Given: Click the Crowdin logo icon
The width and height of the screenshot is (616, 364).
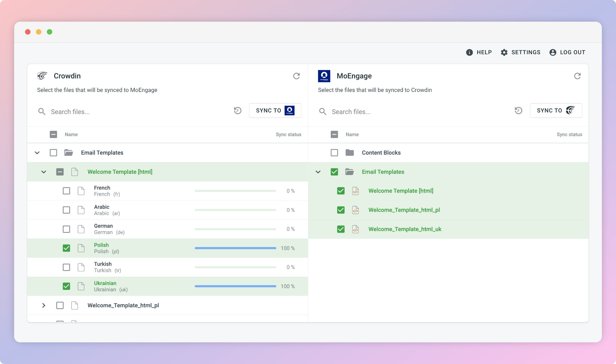Looking at the screenshot, I should pos(42,76).
